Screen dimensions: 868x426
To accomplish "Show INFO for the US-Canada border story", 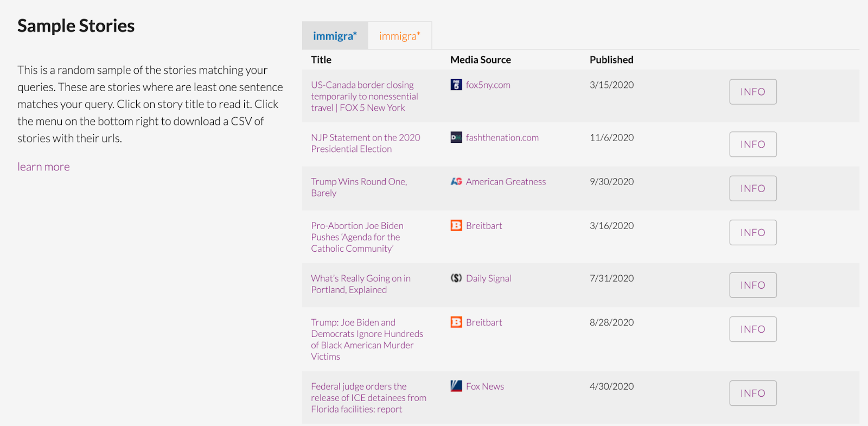I will [x=752, y=92].
